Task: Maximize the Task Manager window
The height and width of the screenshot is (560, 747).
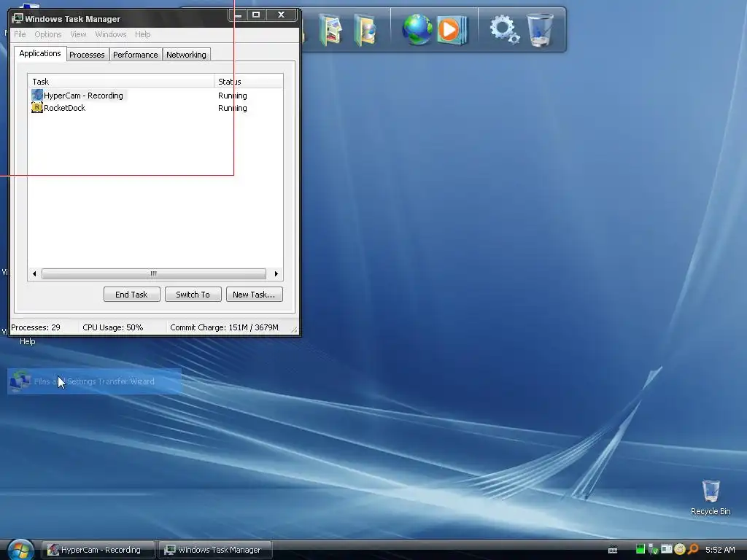Action: click(x=256, y=15)
